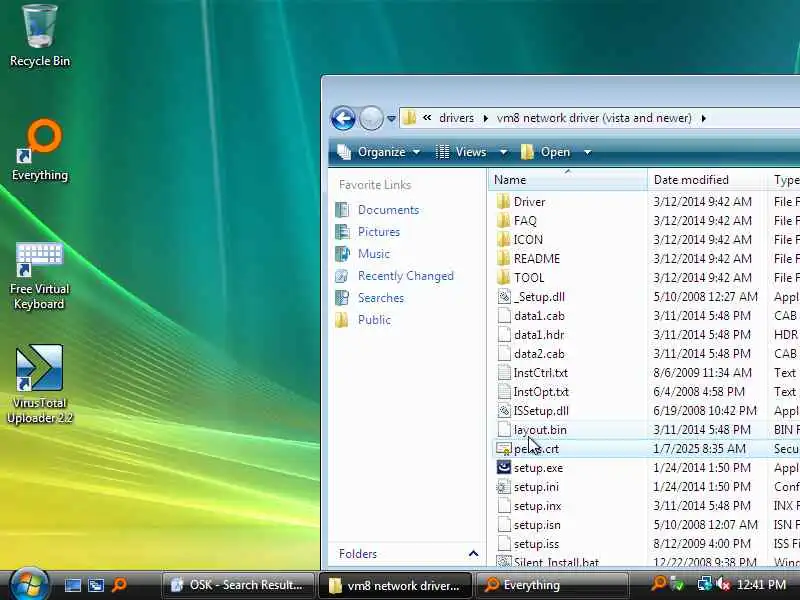The width and height of the screenshot is (800, 600).
Task: Click Everything tray icon in notification area
Action: click(x=659, y=583)
